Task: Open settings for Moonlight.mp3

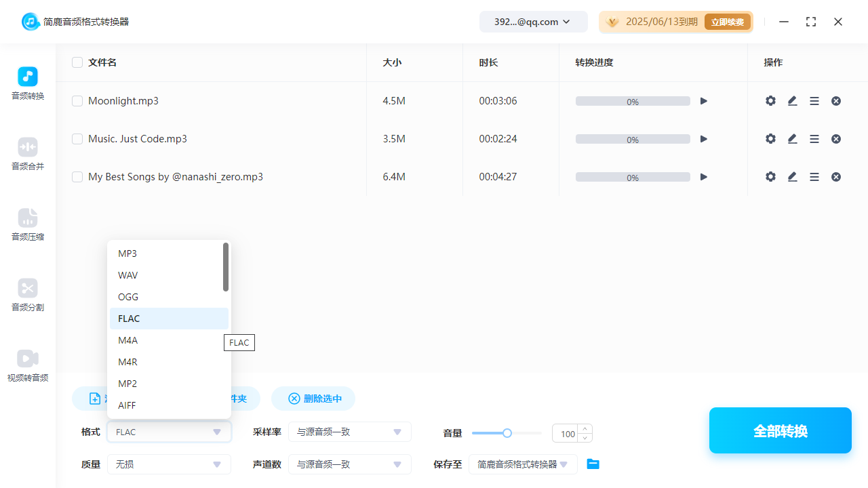Action: coord(770,100)
